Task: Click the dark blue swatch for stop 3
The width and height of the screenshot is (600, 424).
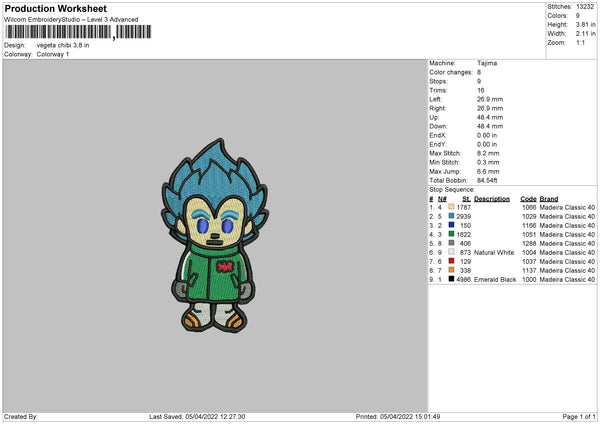Action: [452, 225]
